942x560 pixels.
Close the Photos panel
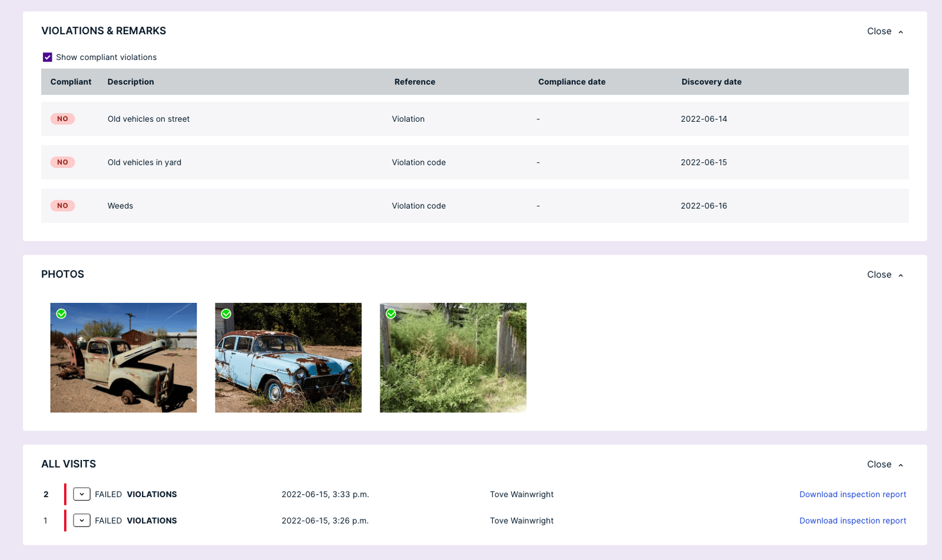pos(878,275)
